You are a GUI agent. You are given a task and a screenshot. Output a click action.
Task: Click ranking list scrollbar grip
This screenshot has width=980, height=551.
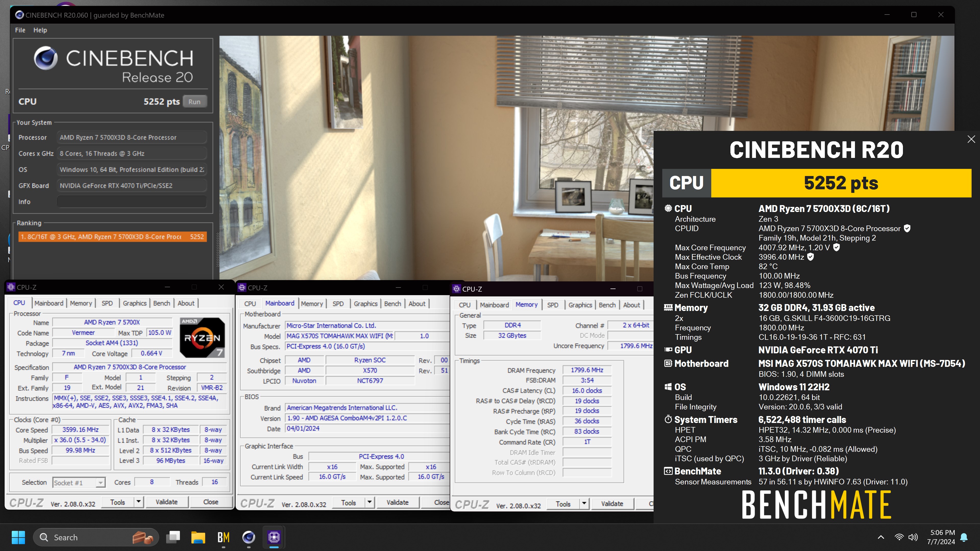pos(218,249)
